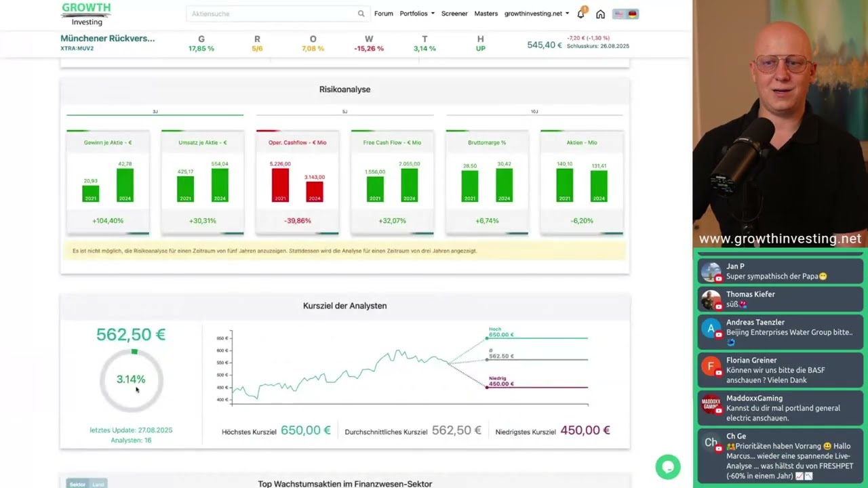Open the green chat bubble widget
868x488 pixels.
(x=668, y=467)
